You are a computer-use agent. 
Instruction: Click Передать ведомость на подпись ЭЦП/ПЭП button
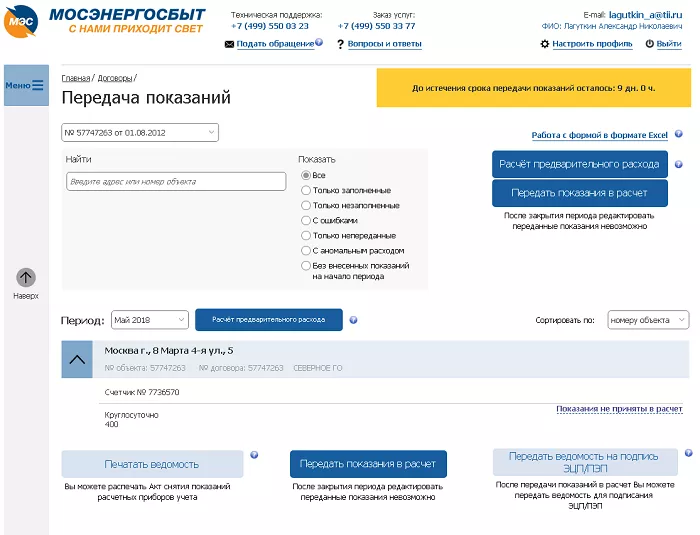tap(585, 462)
